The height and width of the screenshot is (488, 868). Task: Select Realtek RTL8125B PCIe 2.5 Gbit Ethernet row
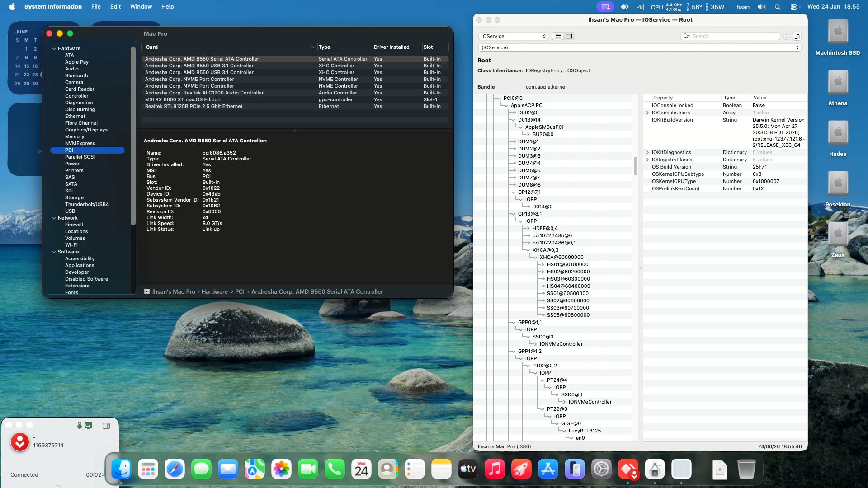[295, 107]
